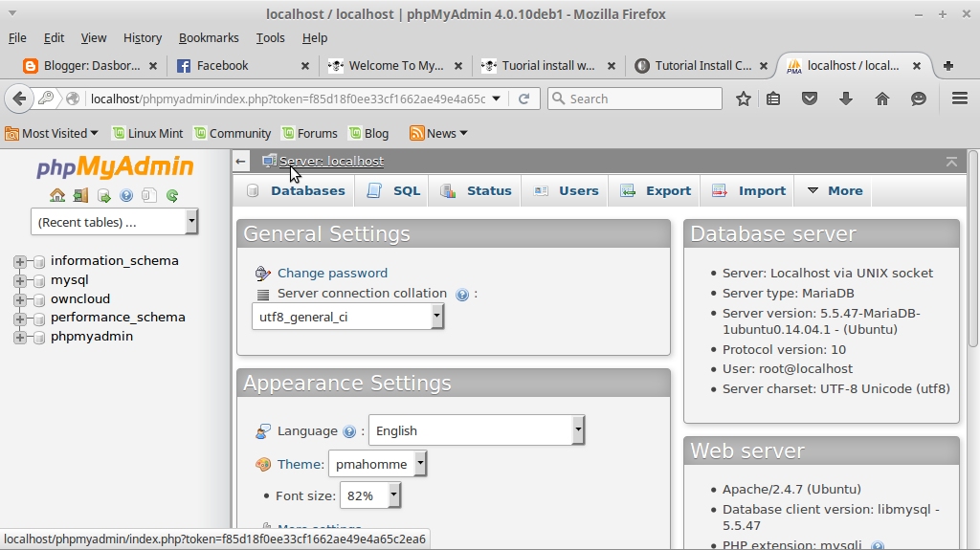Click the Firefox search field
Viewport: 980px width, 550px height.
635,99
